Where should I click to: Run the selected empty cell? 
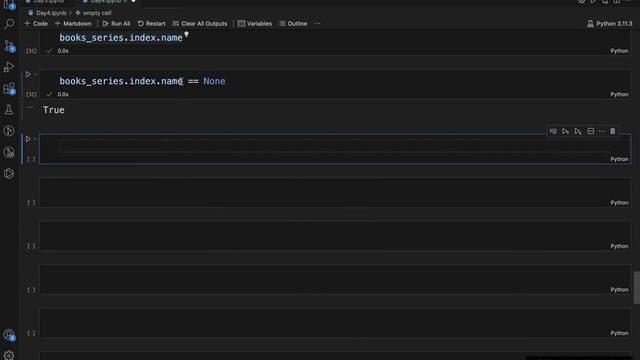coord(28,139)
